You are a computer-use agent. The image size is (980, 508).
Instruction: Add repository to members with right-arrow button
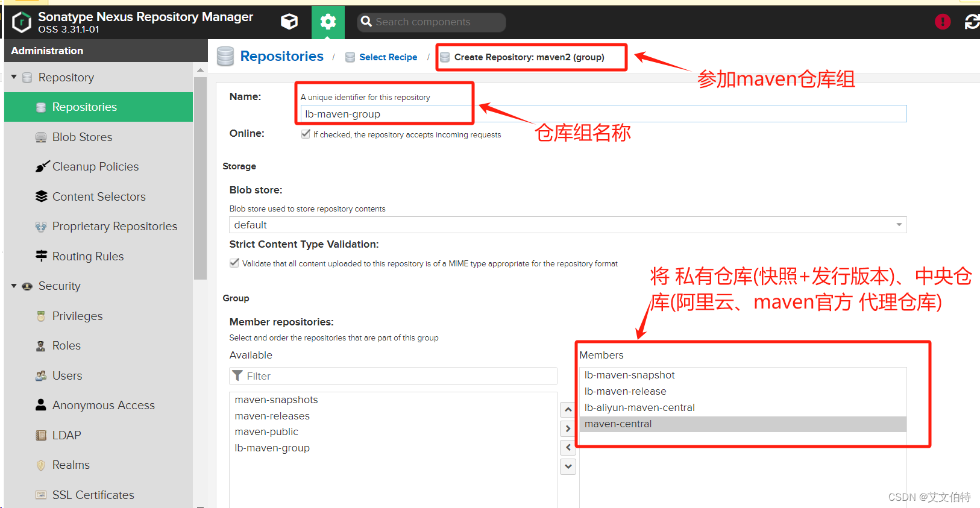pyautogui.click(x=568, y=428)
